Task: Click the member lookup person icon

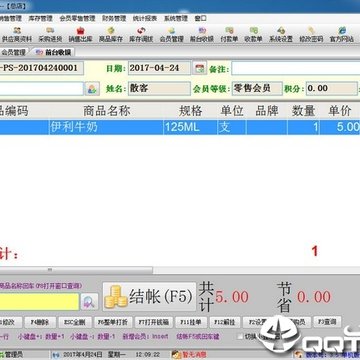Action: tap(92, 89)
